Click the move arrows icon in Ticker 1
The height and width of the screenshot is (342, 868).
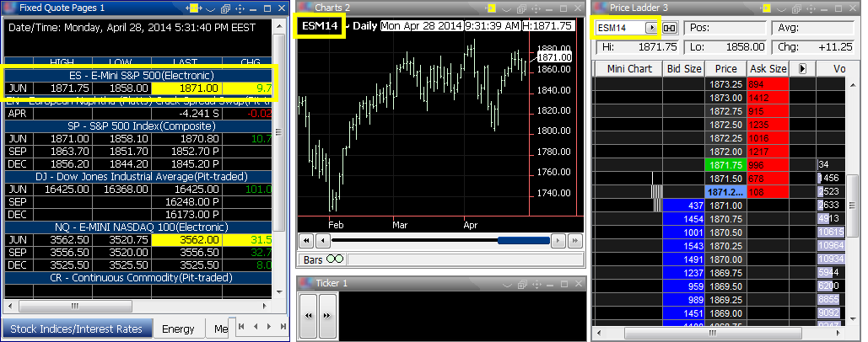tap(537, 283)
